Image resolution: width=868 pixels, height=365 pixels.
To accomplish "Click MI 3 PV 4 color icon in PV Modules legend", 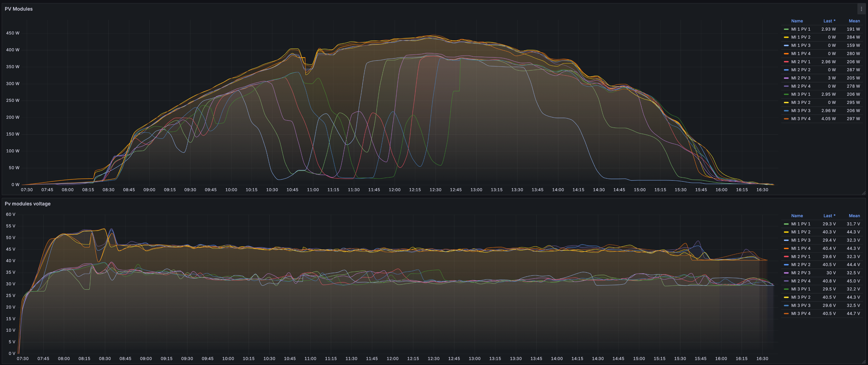I will tap(786, 119).
